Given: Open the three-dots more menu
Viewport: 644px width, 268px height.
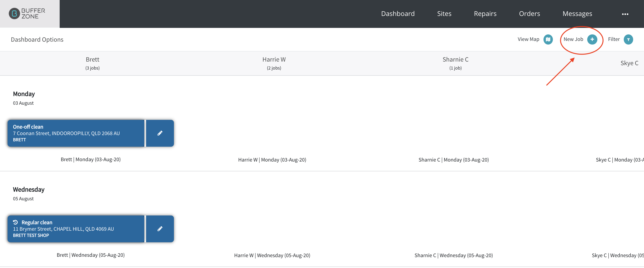Looking at the screenshot, I should click(625, 14).
